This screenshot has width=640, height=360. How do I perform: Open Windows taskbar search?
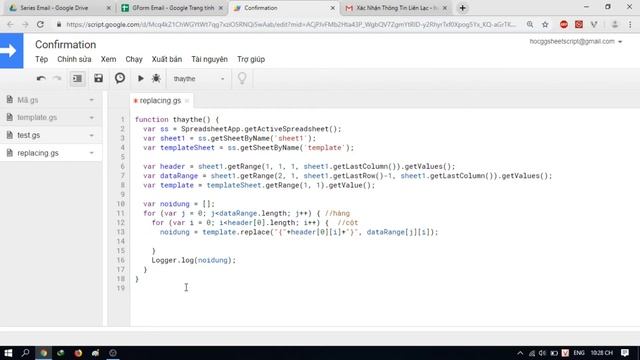coord(25,353)
